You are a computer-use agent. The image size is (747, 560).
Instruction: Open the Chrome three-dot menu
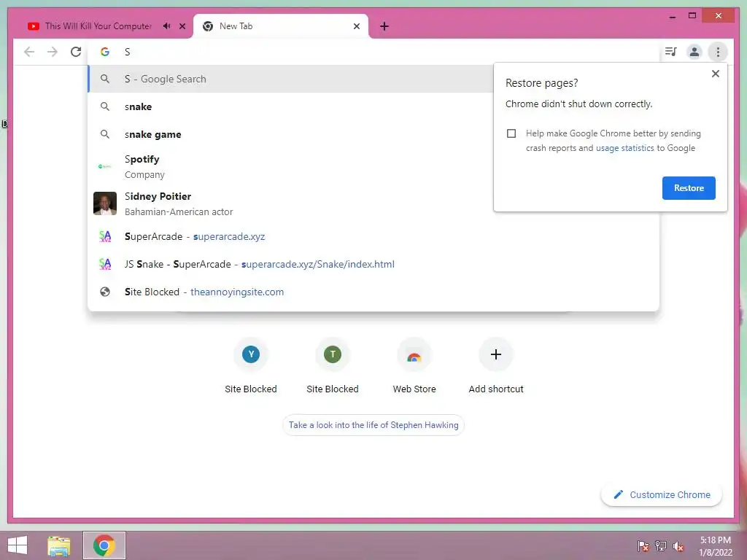[x=718, y=52]
